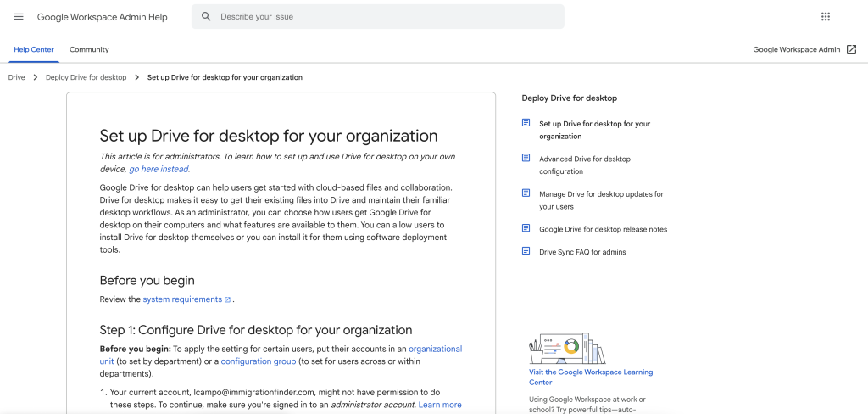Click the Learn more link

pyautogui.click(x=440, y=405)
